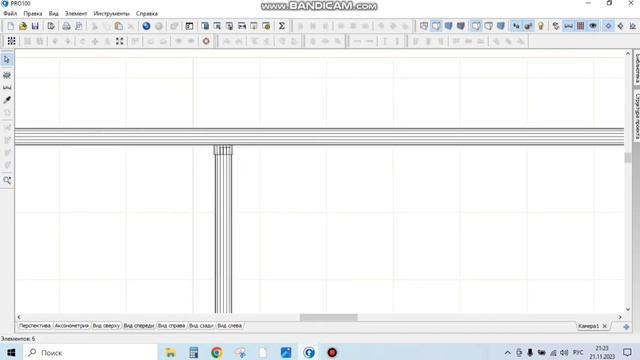Save project with the floppy disk icon

[x=35, y=26]
